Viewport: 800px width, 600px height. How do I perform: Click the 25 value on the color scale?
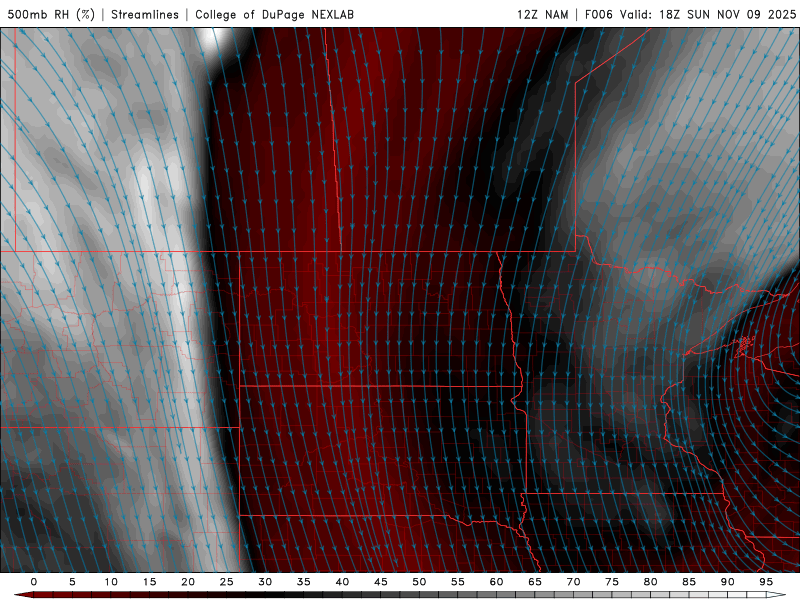(227, 582)
